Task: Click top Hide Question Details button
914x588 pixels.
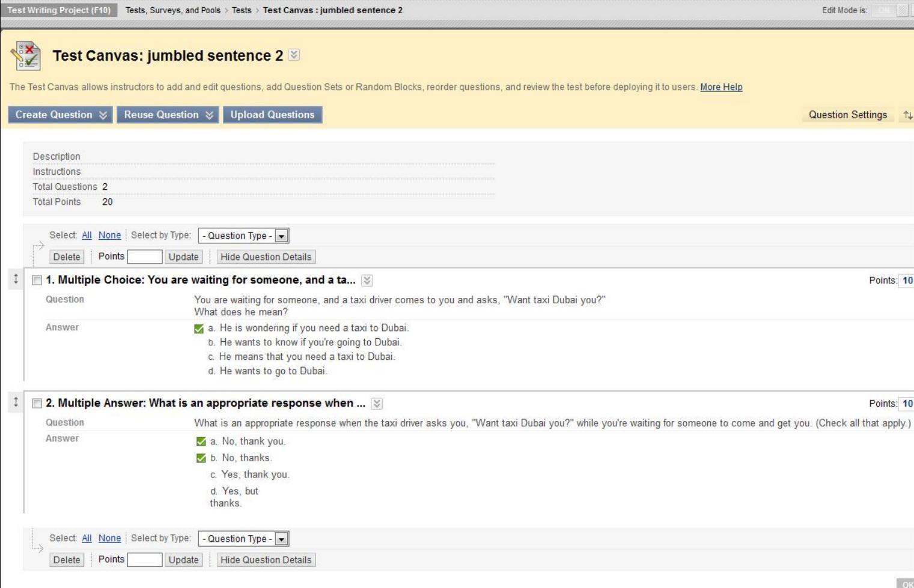Action: [266, 257]
